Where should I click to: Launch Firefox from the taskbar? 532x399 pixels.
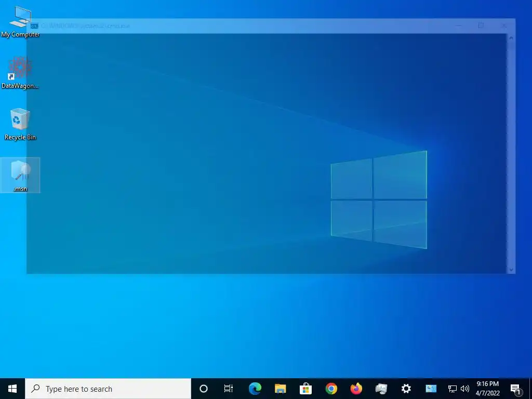tap(356, 389)
